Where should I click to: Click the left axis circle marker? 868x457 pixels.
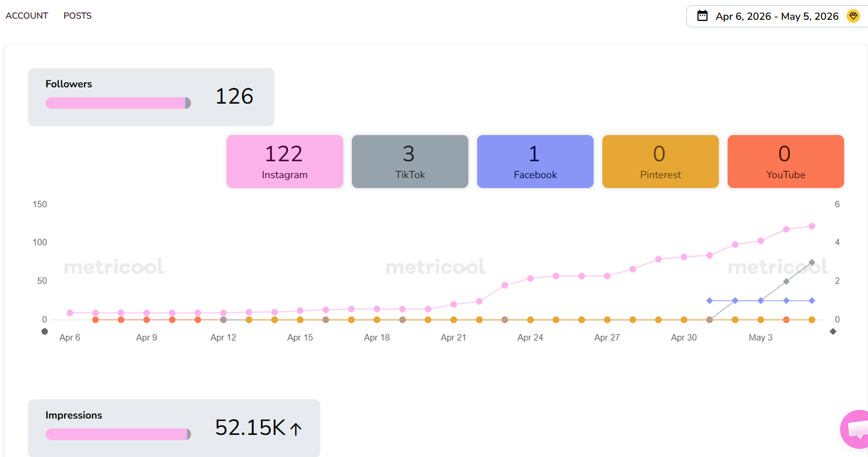(x=44, y=332)
